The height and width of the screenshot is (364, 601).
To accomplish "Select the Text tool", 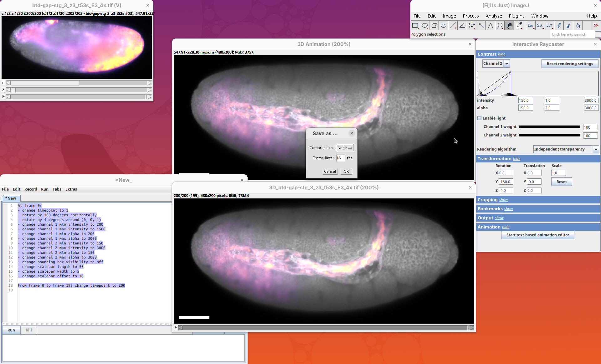I will (x=490, y=26).
